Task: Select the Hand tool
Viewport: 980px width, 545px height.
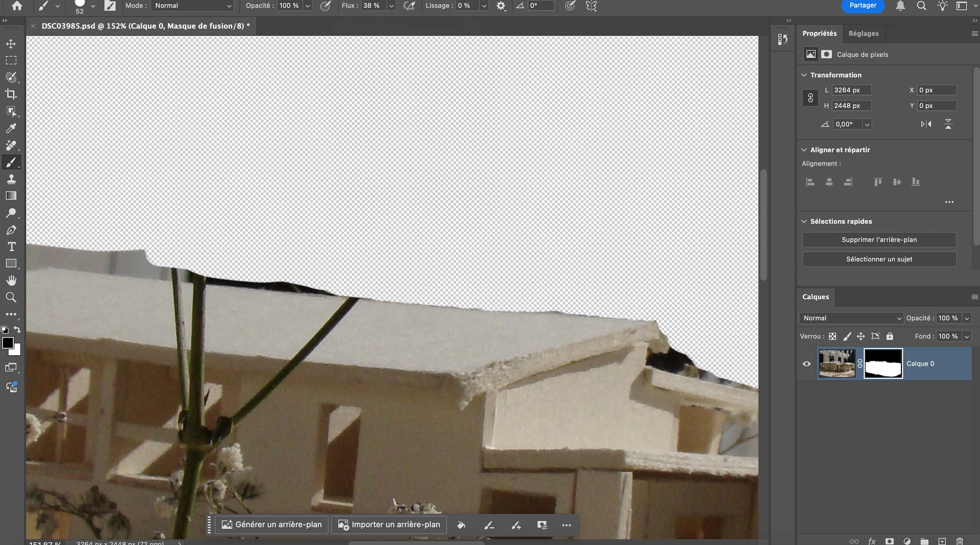Action: 11,281
